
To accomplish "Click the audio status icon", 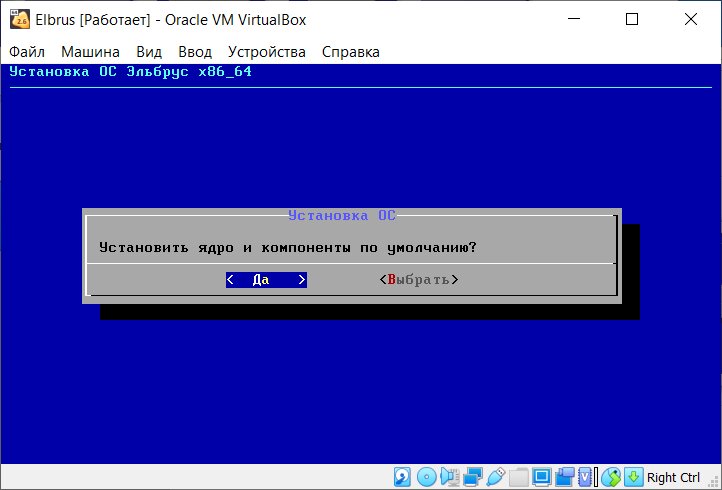I will click(x=450, y=477).
